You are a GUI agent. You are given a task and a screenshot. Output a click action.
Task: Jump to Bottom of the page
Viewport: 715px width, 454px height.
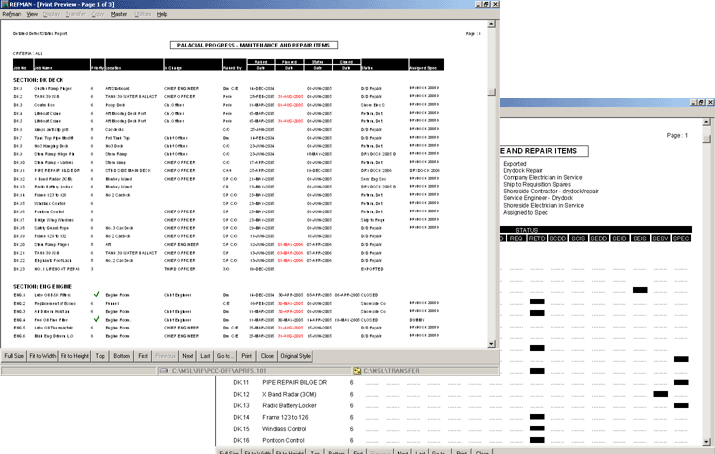pos(122,355)
